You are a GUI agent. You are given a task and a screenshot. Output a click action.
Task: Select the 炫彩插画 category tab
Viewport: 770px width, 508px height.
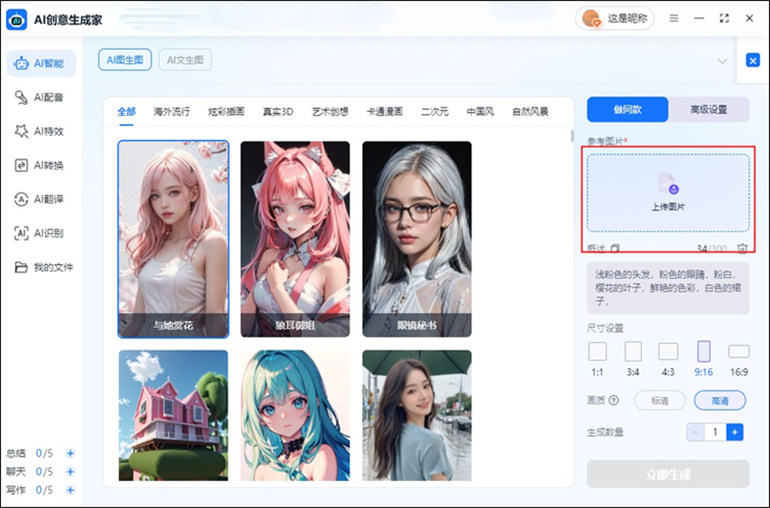[226, 112]
